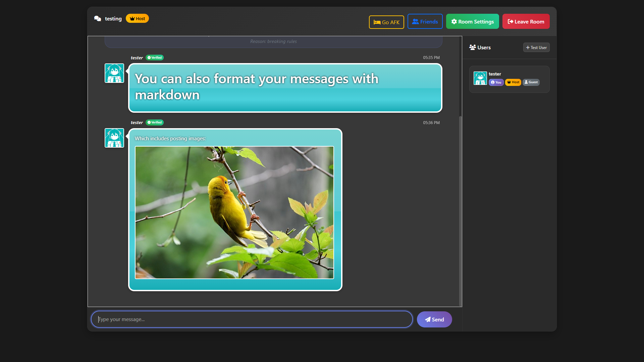Image resolution: width=644 pixels, height=362 pixels.
Task: Click the Verified badge on image message
Action: [155, 122]
